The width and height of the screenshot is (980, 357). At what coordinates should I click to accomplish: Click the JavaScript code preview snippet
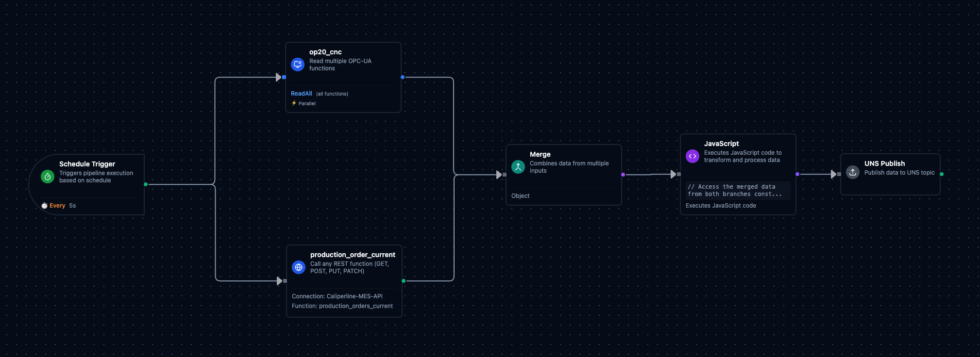point(735,190)
